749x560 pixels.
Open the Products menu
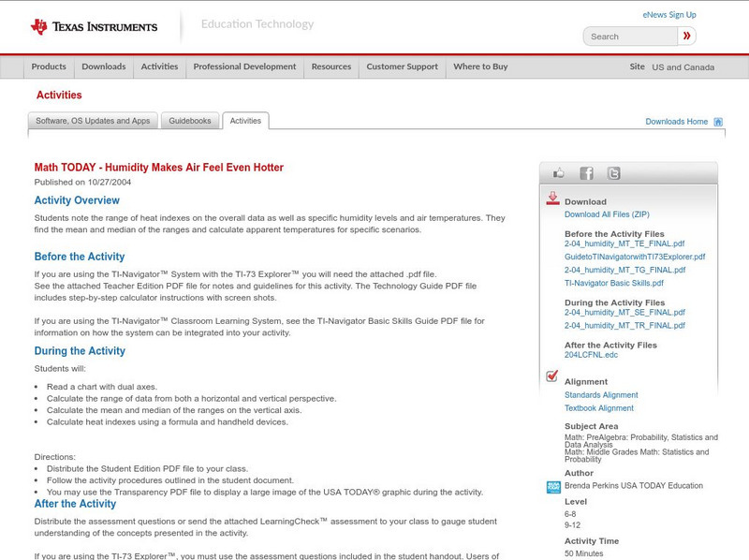49,66
